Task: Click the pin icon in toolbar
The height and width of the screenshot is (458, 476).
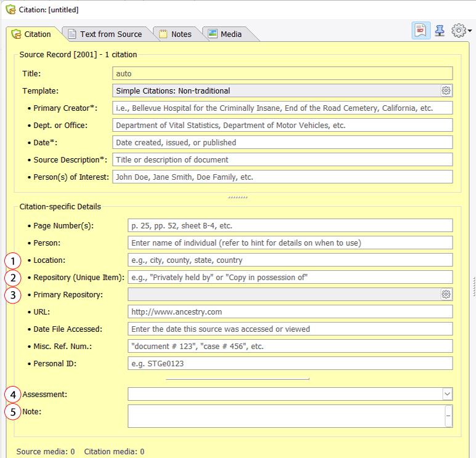Action: point(440,30)
